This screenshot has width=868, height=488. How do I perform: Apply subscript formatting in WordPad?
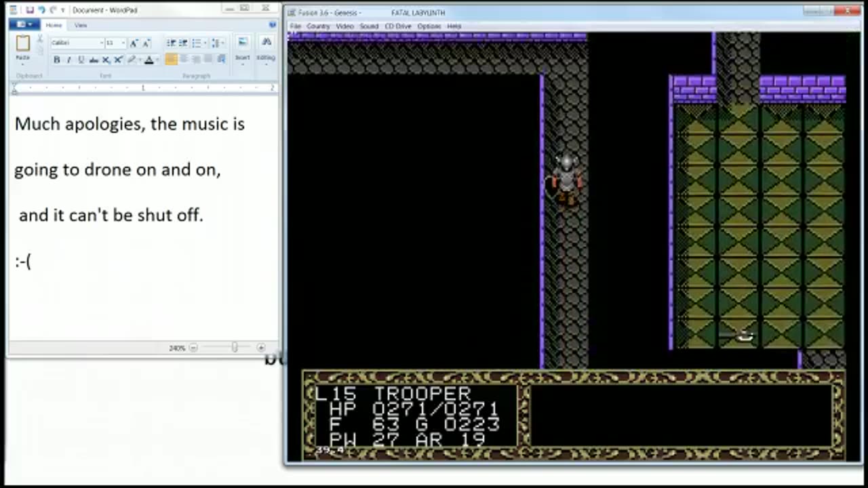click(106, 60)
